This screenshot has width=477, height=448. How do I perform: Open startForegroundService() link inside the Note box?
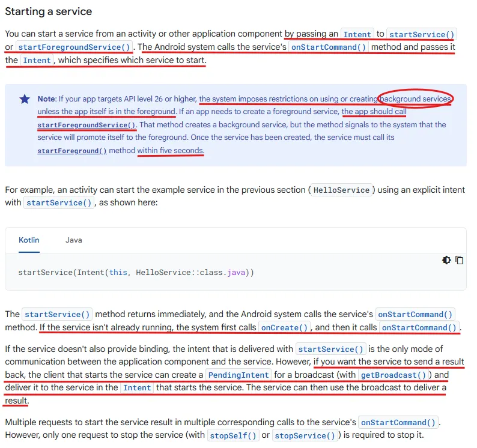pyautogui.click(x=87, y=125)
